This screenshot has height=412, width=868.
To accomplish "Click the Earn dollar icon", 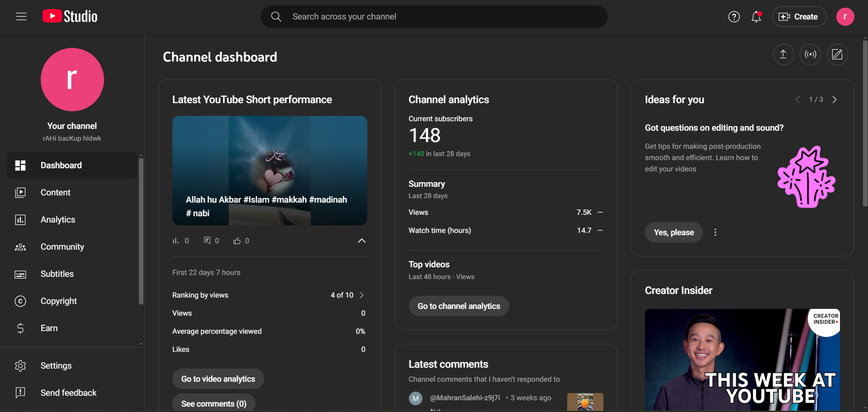I will click(x=20, y=328).
